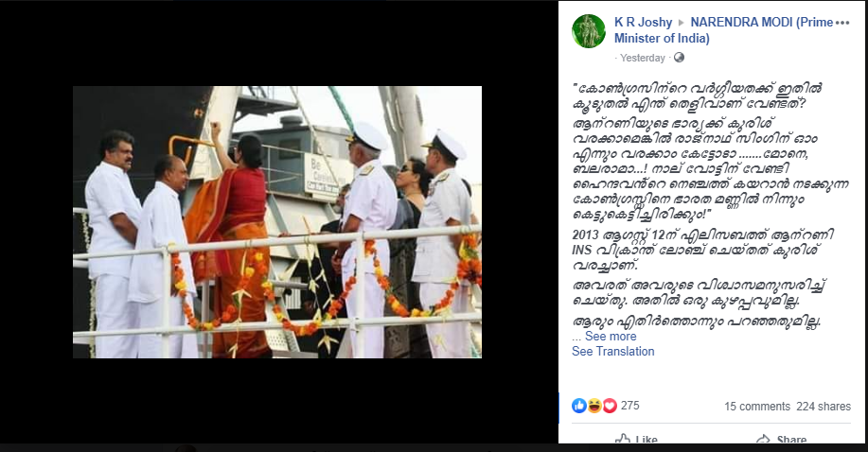Click the Haha laughing reaction icon
The width and height of the screenshot is (868, 452).
click(594, 406)
